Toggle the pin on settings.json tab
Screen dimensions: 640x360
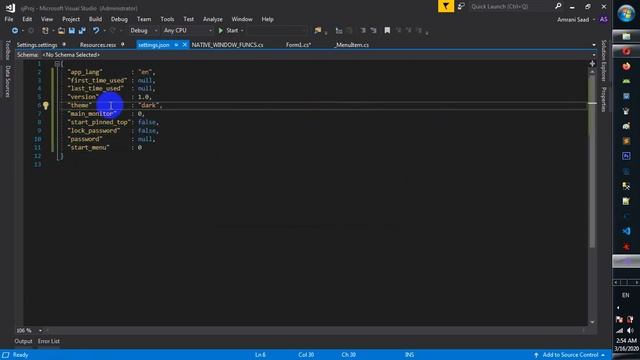click(176, 45)
